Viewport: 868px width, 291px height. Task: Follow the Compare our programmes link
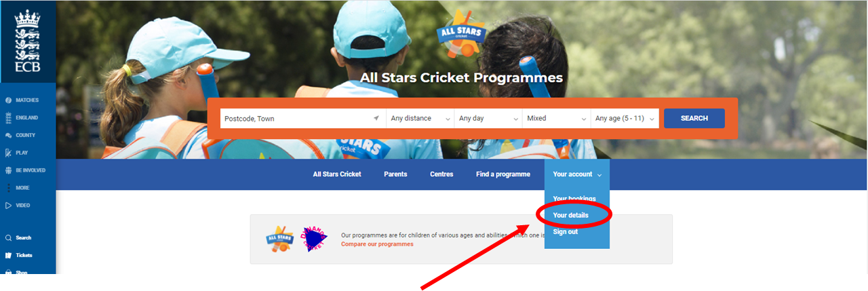click(x=377, y=244)
